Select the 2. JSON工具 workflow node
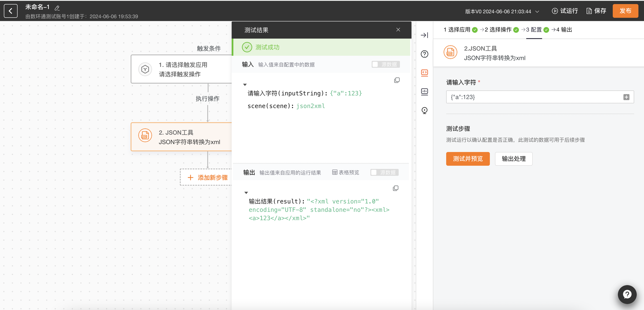 click(181, 137)
